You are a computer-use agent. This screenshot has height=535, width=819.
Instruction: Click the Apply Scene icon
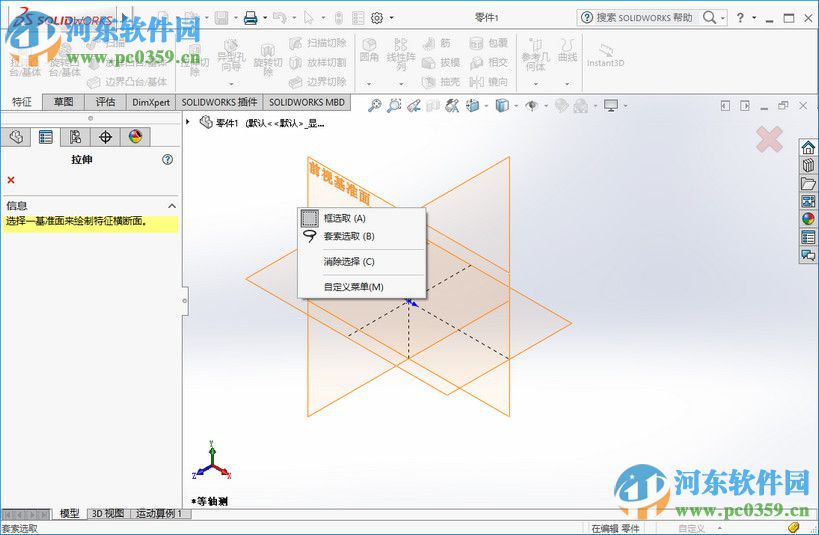point(580,106)
